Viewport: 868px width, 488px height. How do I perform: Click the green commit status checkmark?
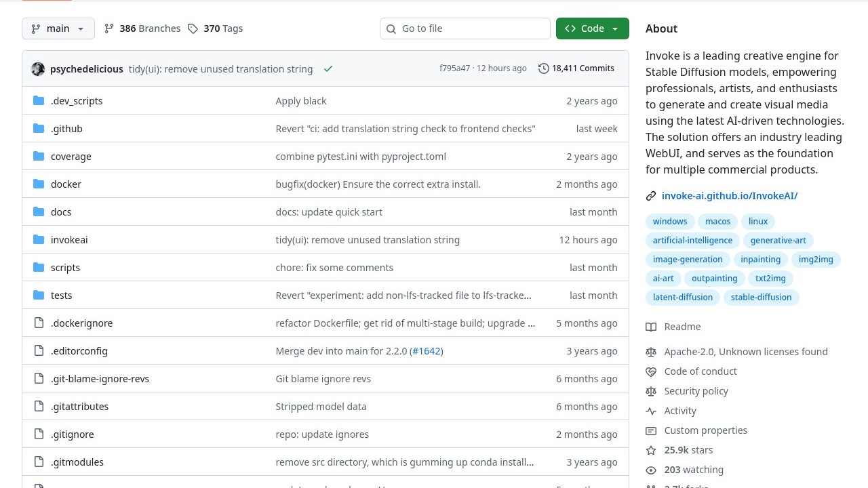point(328,69)
